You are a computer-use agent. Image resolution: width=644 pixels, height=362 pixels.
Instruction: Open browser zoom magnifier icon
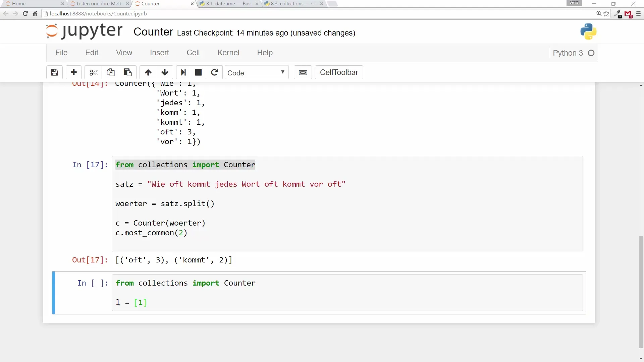[599, 14]
